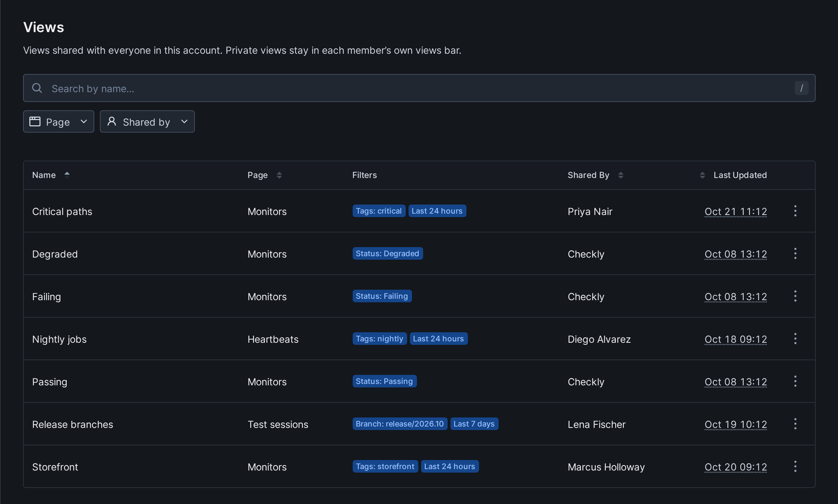This screenshot has width=838, height=504.
Task: Open more options for Storefront view
Action: [795, 466]
